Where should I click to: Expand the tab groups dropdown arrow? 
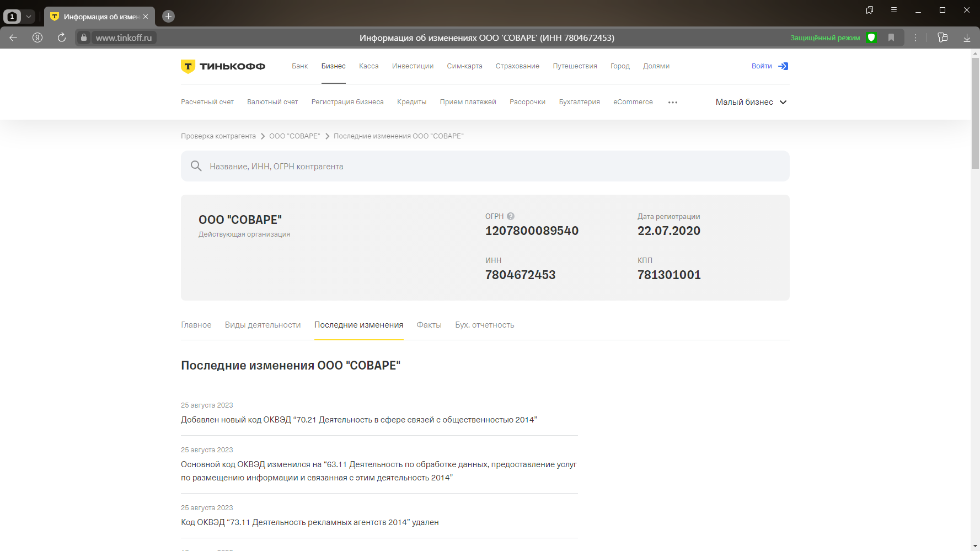29,17
